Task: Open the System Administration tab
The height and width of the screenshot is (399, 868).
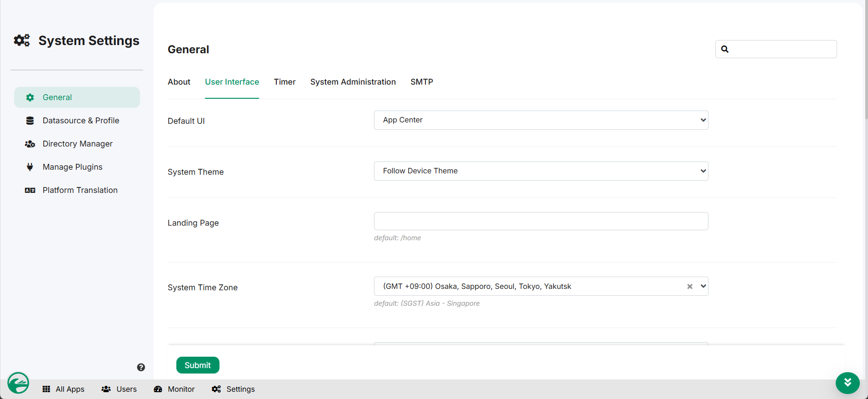Action: [x=353, y=82]
